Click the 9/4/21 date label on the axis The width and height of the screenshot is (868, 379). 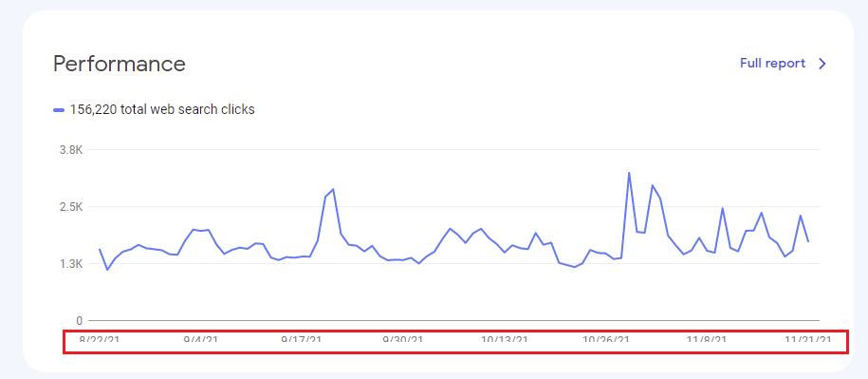(201, 338)
